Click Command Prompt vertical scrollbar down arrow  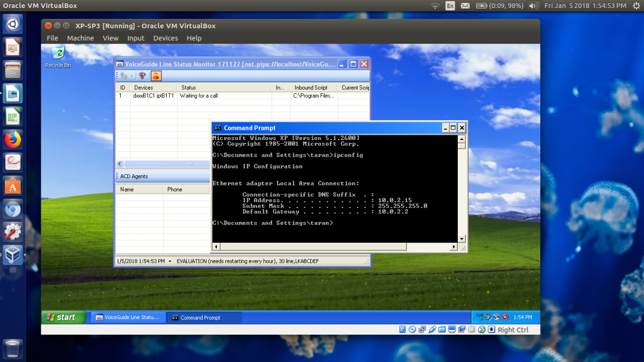462,239
